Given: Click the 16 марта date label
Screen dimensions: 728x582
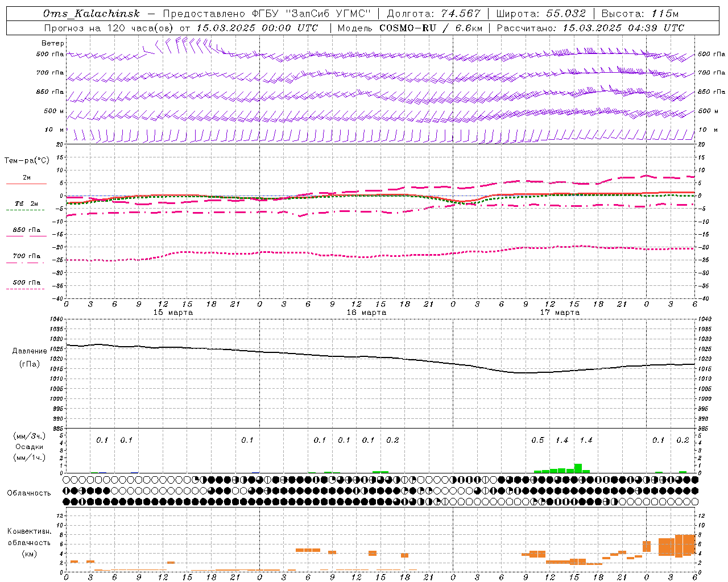Looking at the screenshot, I should [366, 312].
